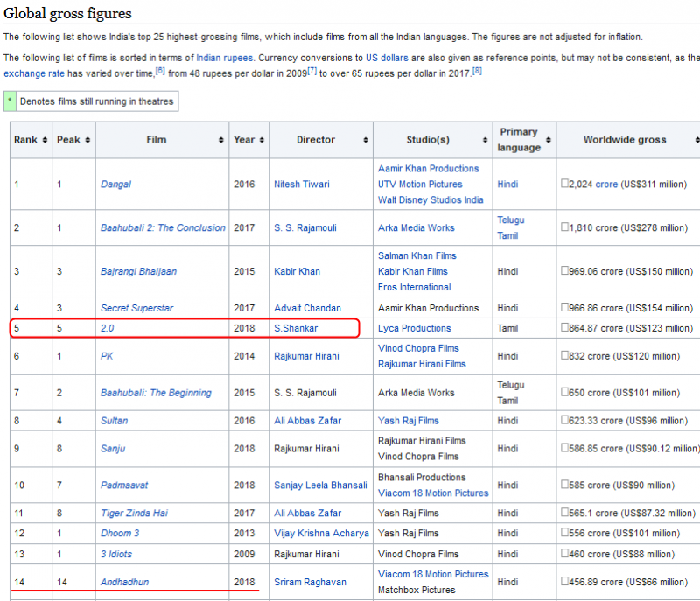Sort by Director using the header arrows
This screenshot has width=700, height=601.
366,140
